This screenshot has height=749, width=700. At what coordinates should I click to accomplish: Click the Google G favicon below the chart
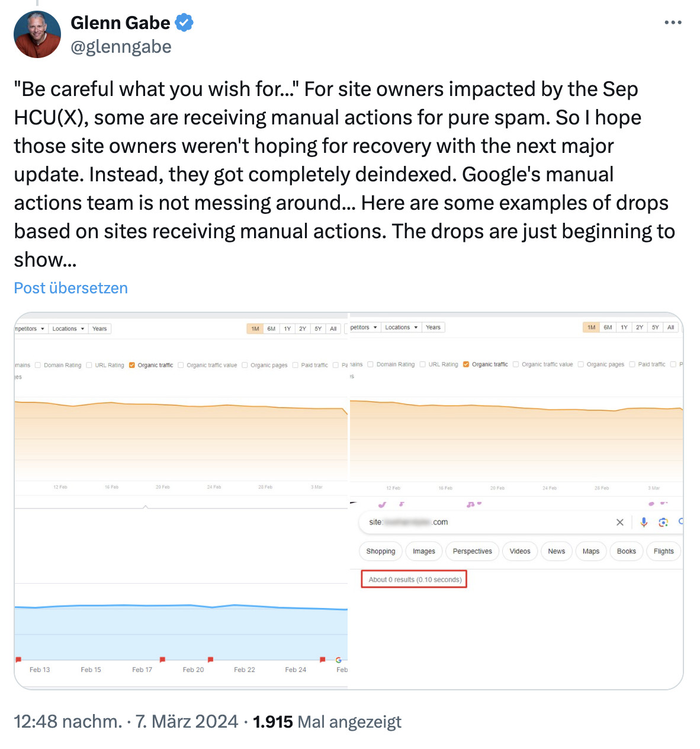tap(338, 660)
